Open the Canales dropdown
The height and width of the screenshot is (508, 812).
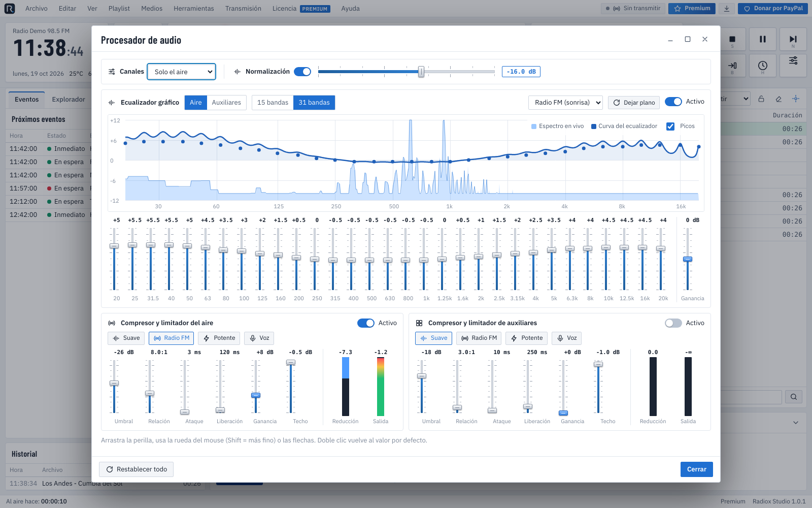pyautogui.click(x=182, y=72)
